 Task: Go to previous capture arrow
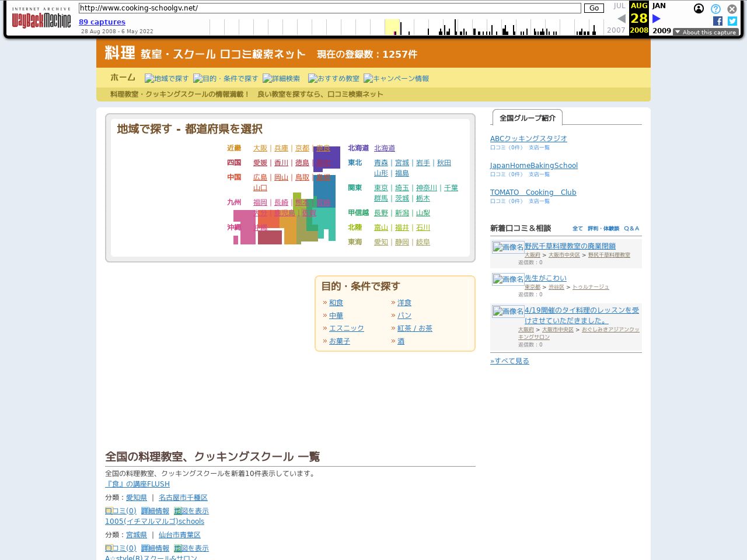(621, 19)
